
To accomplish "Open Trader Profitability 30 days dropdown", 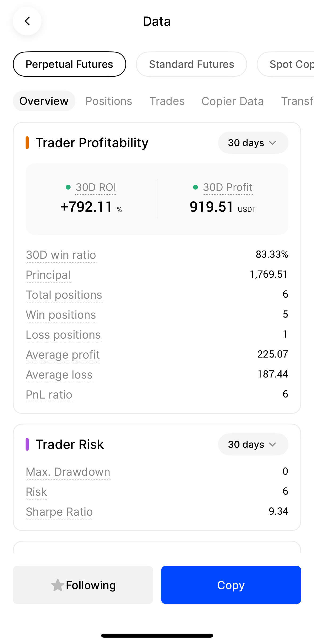I will (253, 143).
